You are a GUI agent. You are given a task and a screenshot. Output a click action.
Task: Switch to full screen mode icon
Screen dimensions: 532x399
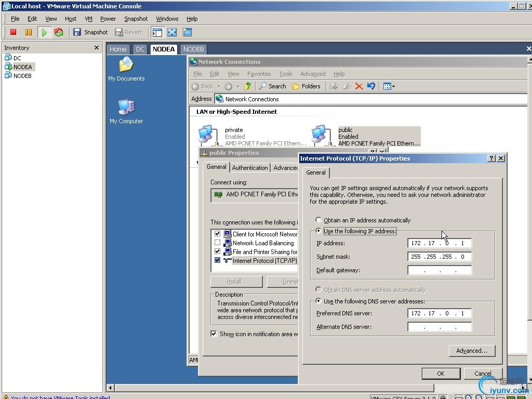[172, 32]
